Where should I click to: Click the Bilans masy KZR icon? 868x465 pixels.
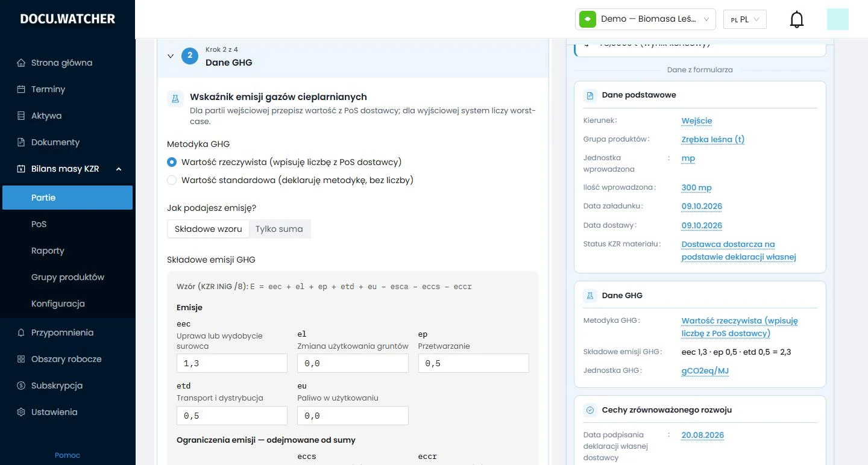21,169
